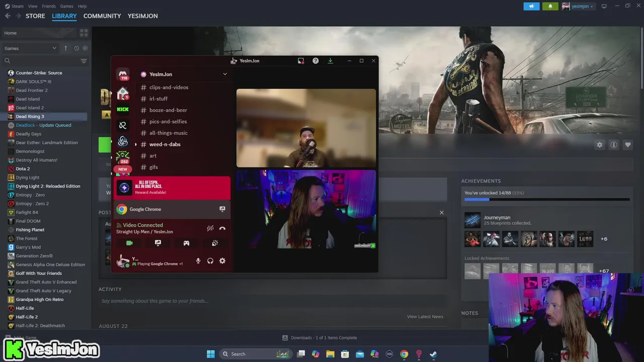Toggle Discord noise suppression icon
Viewport: 644px width, 362px height.
(x=210, y=228)
